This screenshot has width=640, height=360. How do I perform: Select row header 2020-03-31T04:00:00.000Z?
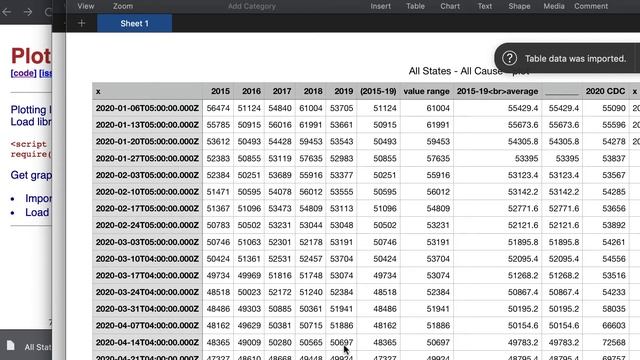(x=147, y=309)
